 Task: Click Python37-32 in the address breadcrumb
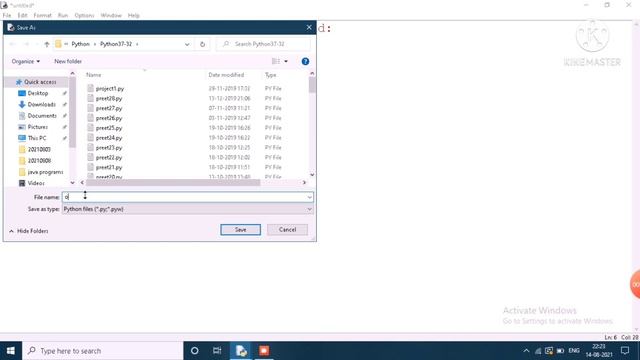116,44
